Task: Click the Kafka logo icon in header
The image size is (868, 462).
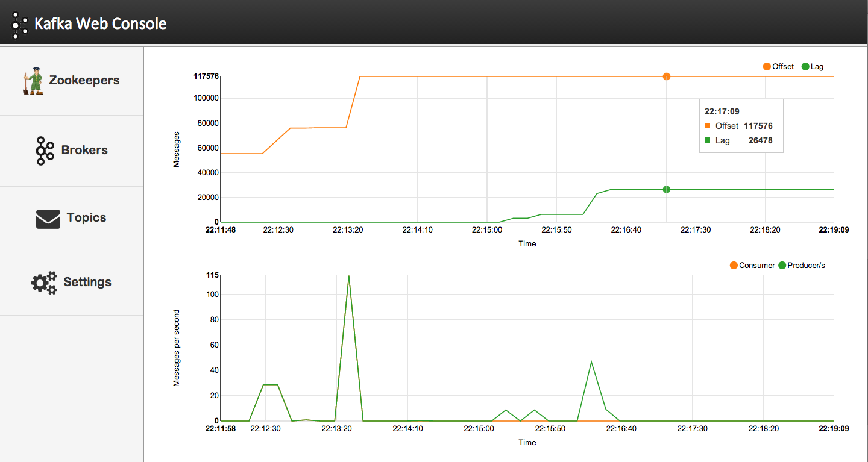Action: [19, 25]
